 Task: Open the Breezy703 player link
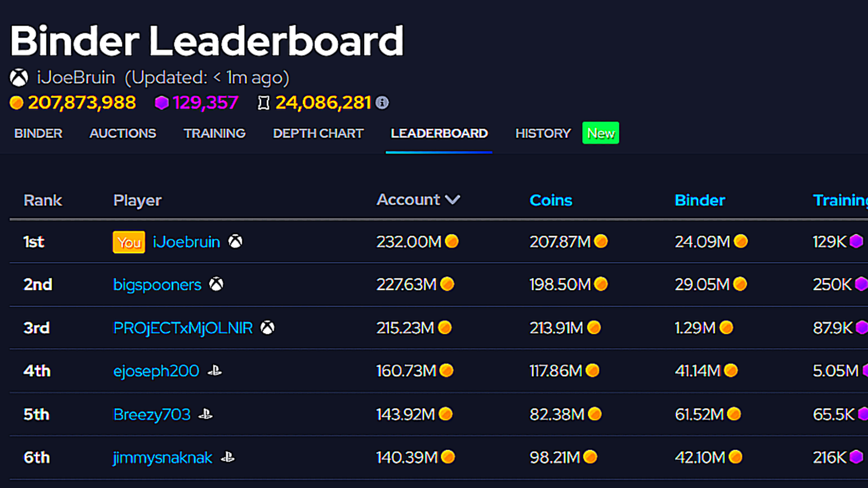tap(152, 414)
